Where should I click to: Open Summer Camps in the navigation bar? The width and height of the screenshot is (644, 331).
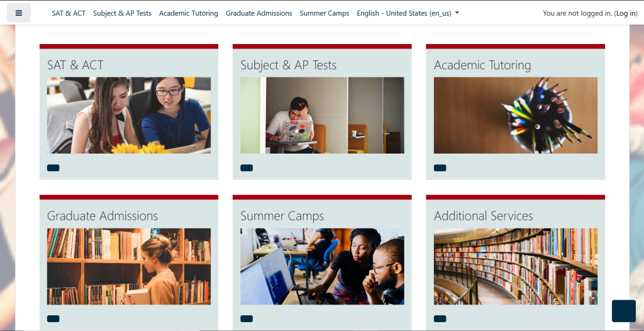tap(325, 13)
